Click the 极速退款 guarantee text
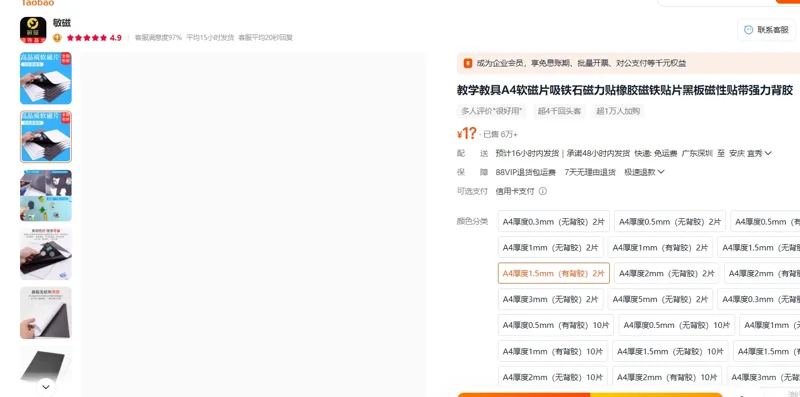Image resolution: width=800 pixels, height=397 pixels. pos(640,172)
